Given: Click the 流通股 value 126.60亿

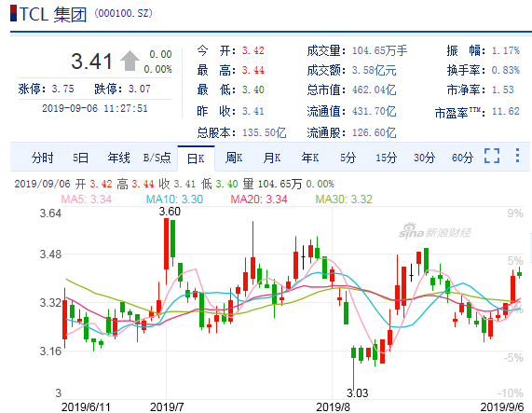Looking at the screenshot, I should (x=374, y=132).
